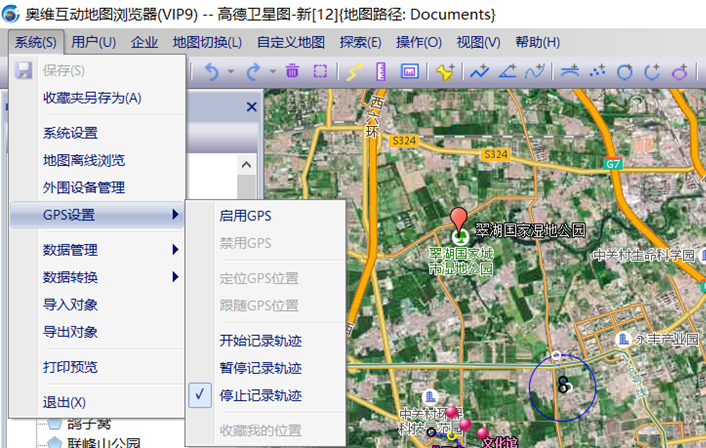Image resolution: width=706 pixels, height=448 pixels.
Task: Open the 地图切换(L) menu
Action: click(x=207, y=42)
